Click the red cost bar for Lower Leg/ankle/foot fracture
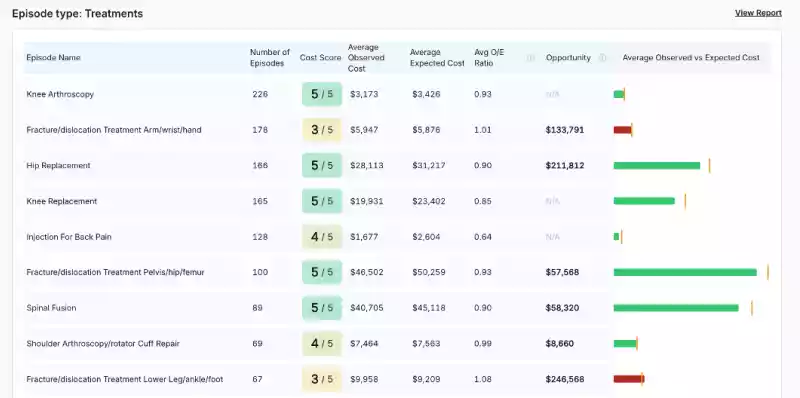 [x=629, y=379]
